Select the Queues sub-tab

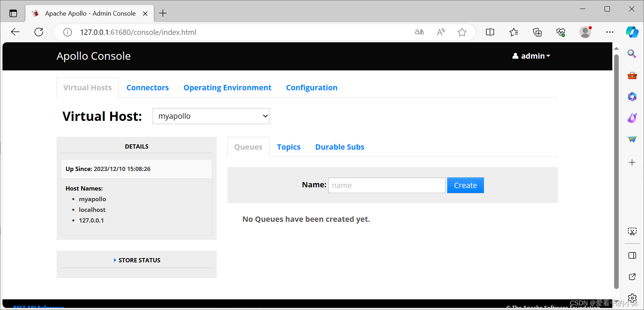(x=248, y=147)
